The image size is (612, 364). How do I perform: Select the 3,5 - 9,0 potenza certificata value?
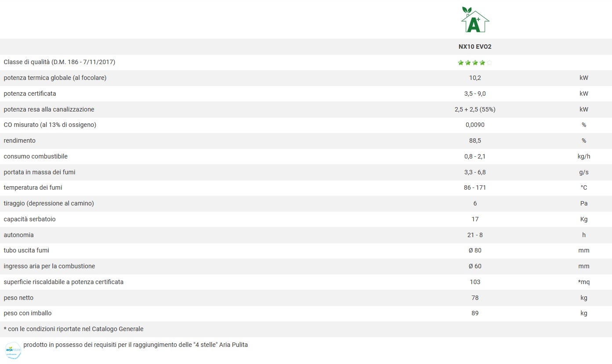coord(475,94)
